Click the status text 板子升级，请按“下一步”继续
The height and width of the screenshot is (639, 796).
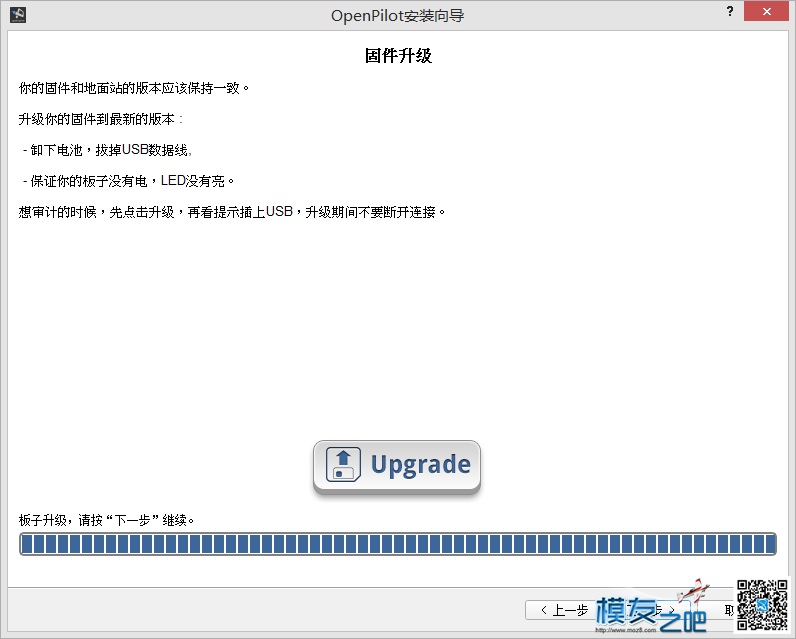107,520
